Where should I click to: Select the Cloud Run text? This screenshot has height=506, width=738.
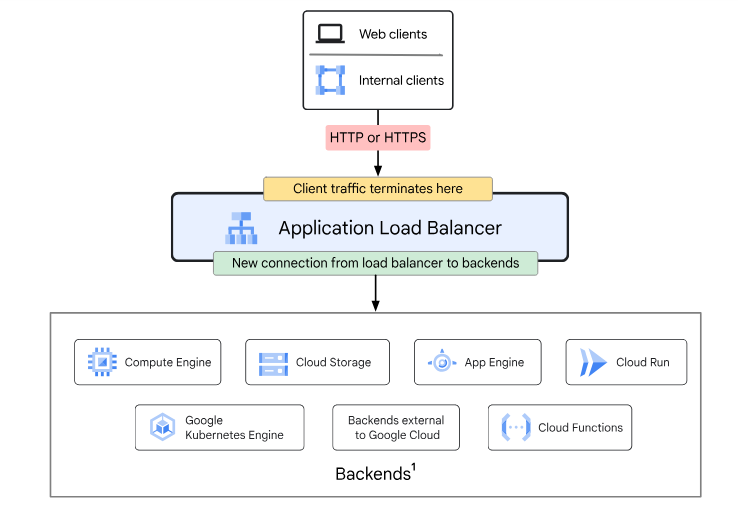[643, 362]
